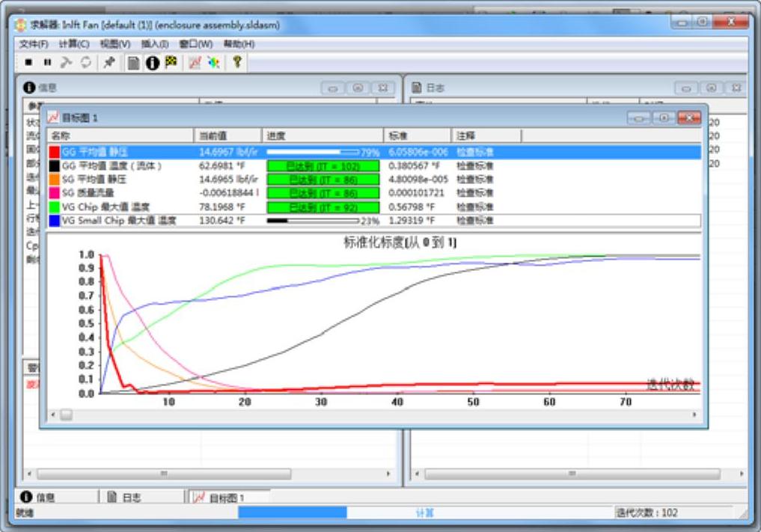Switch to the 目标图 1 bottom tab
761x532 pixels.
click(x=227, y=498)
